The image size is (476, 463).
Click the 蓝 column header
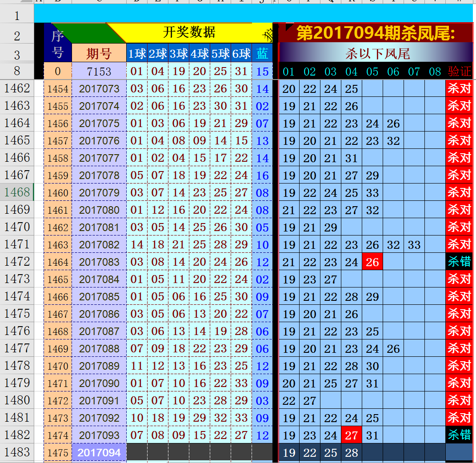(262, 53)
